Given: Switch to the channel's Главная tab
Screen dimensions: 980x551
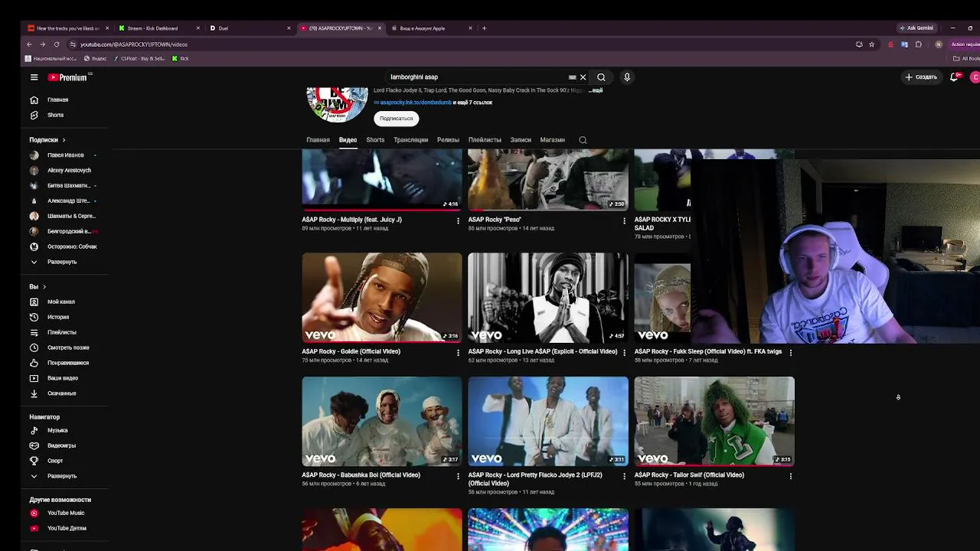Looking at the screenshot, I should click(318, 140).
